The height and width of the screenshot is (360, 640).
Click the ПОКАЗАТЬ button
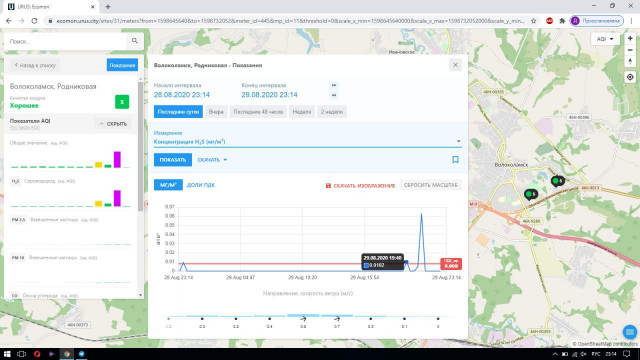(x=173, y=160)
